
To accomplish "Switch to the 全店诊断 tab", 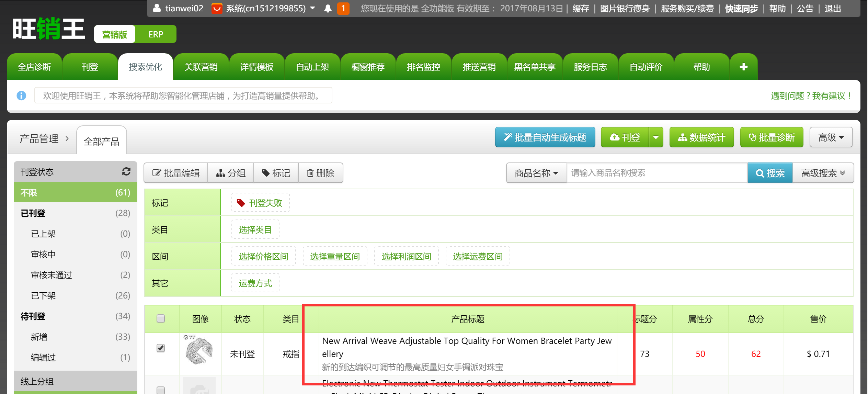I will (x=34, y=67).
